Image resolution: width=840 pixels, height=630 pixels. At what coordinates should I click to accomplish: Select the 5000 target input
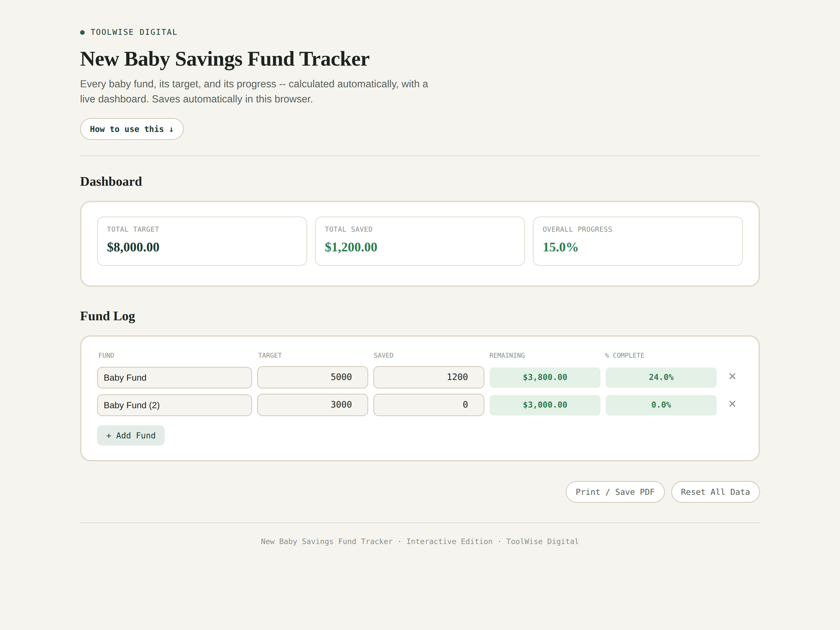click(312, 377)
